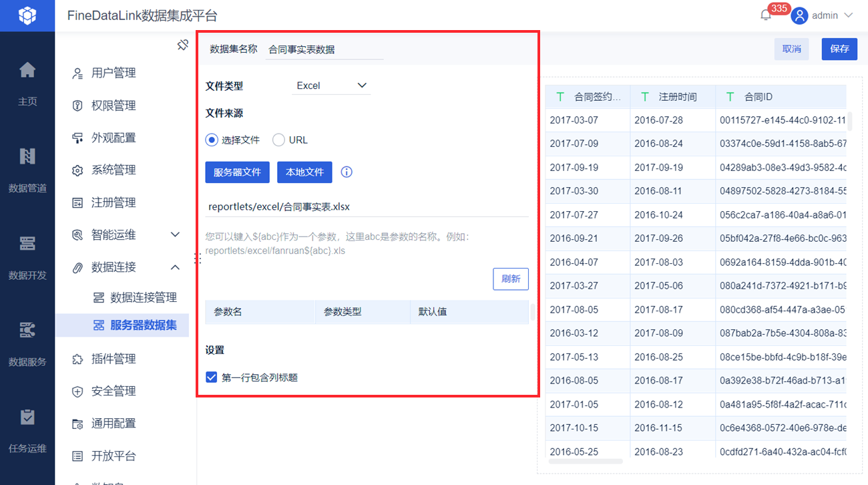The width and height of the screenshot is (868, 485).
Task: Collapse the 数据连接 submenu chevron
Action: (176, 267)
